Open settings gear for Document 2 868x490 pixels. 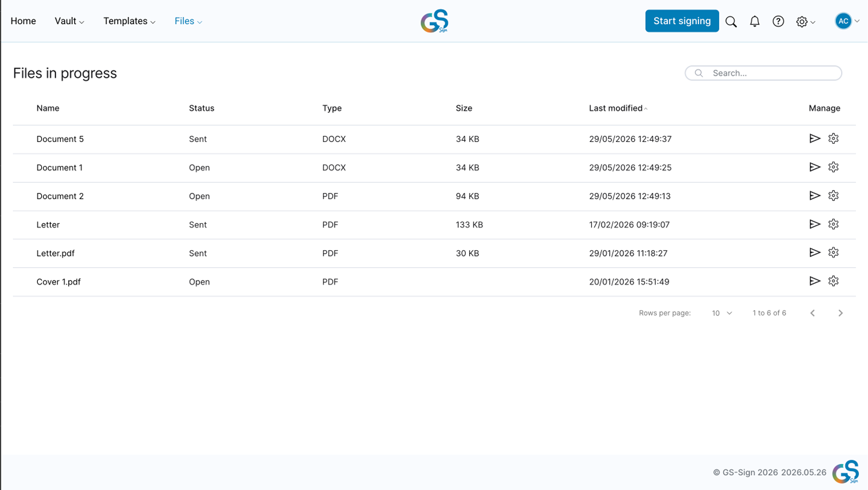click(x=834, y=196)
